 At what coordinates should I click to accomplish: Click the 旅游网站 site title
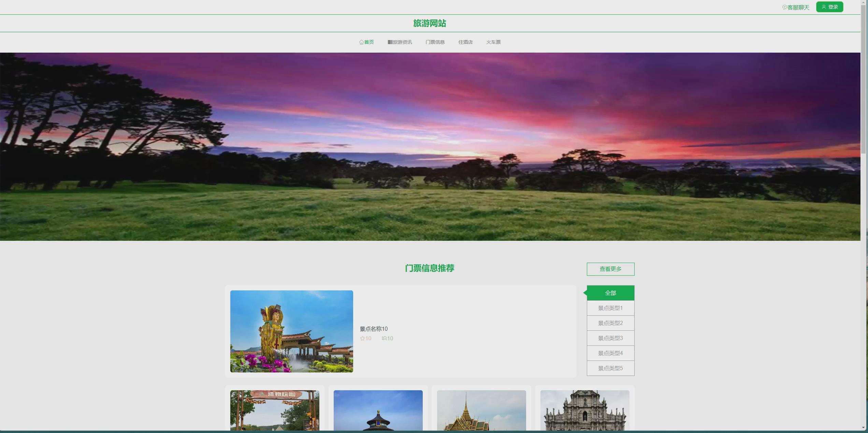[429, 23]
